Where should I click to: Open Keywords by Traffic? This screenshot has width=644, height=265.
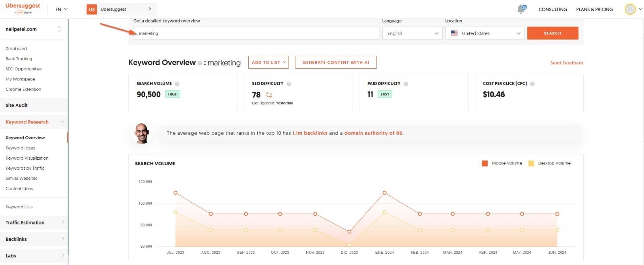25,168
